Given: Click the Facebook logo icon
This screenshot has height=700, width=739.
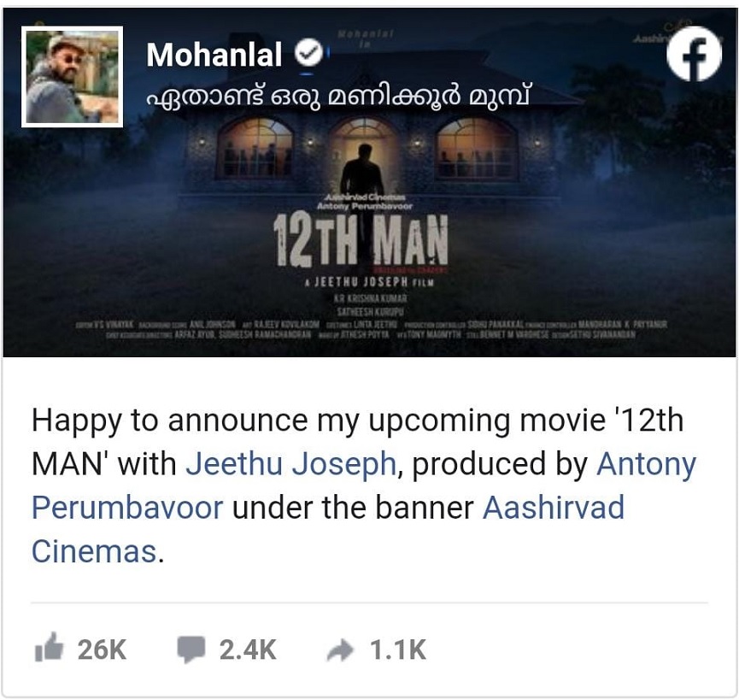Looking at the screenshot, I should [694, 53].
